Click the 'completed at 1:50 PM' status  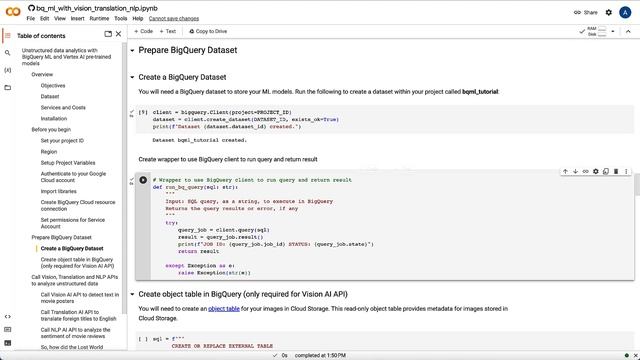pyautogui.click(x=320, y=356)
